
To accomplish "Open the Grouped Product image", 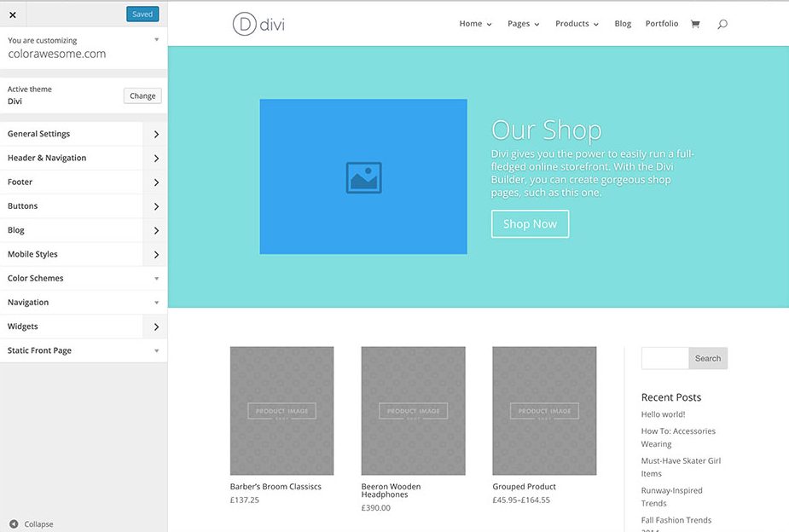I will pos(544,410).
